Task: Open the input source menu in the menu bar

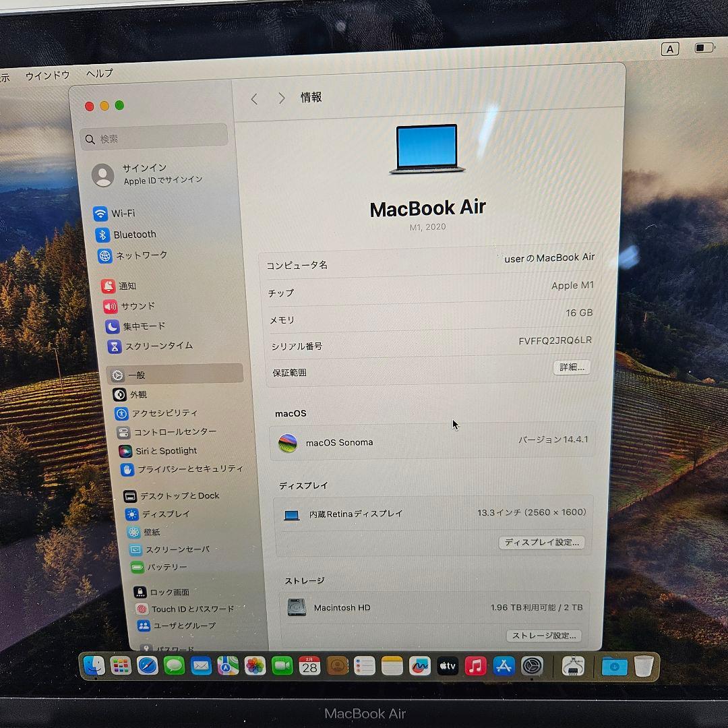Action: [x=669, y=49]
